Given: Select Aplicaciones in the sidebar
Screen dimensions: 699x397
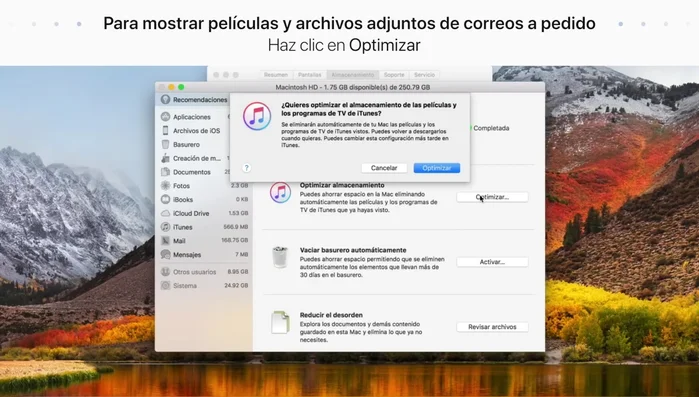Looking at the screenshot, I should pyautogui.click(x=192, y=117).
